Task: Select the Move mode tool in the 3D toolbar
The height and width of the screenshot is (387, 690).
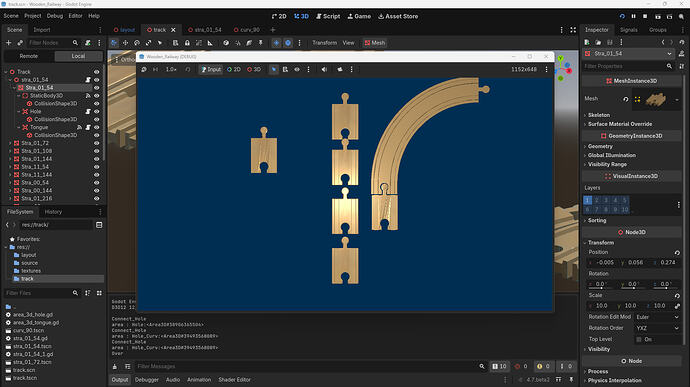Action: [125, 43]
